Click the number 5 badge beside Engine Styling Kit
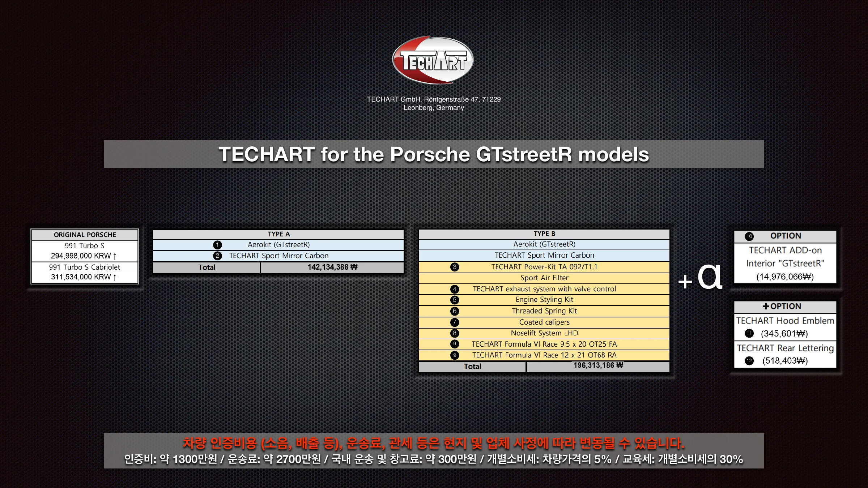Screen dimensions: 868x488 (x=455, y=300)
